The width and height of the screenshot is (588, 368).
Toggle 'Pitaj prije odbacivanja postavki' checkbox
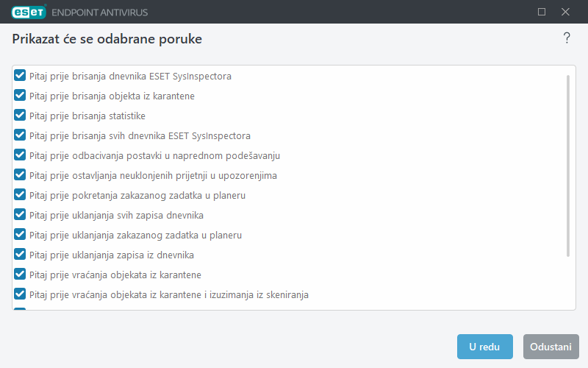(x=21, y=155)
